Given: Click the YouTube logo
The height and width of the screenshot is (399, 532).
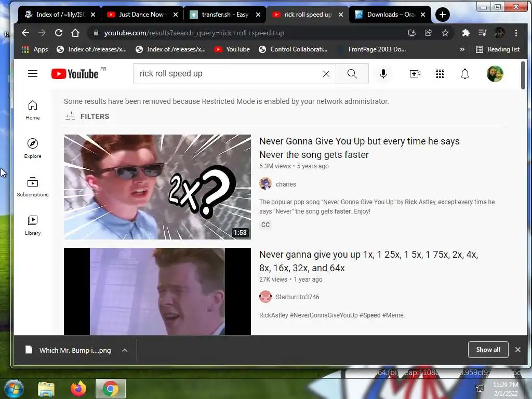Looking at the screenshot, I should click(x=75, y=74).
